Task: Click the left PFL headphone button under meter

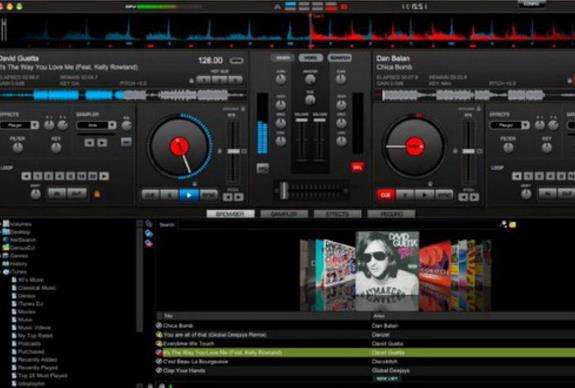Action: [263, 168]
